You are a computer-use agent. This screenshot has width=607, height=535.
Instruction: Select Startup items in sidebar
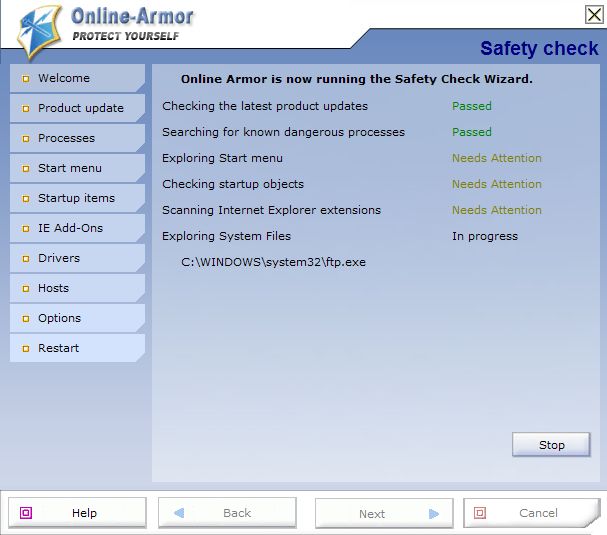pos(77,198)
